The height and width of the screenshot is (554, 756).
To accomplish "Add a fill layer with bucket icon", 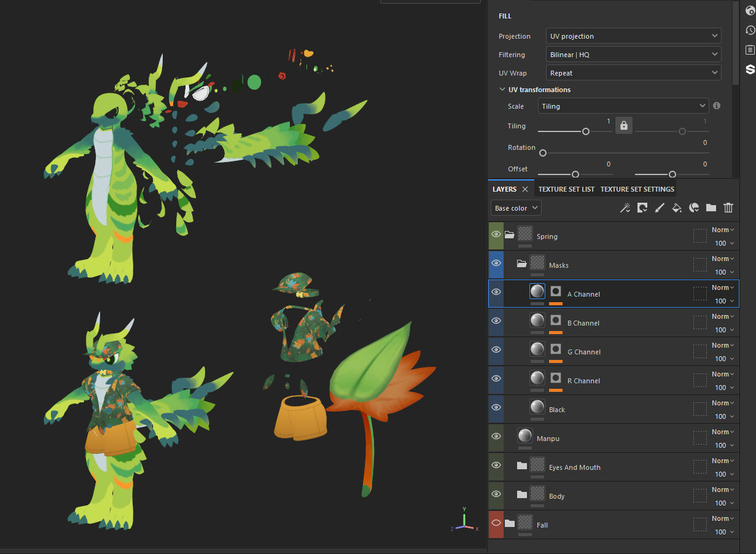I will pyautogui.click(x=677, y=208).
